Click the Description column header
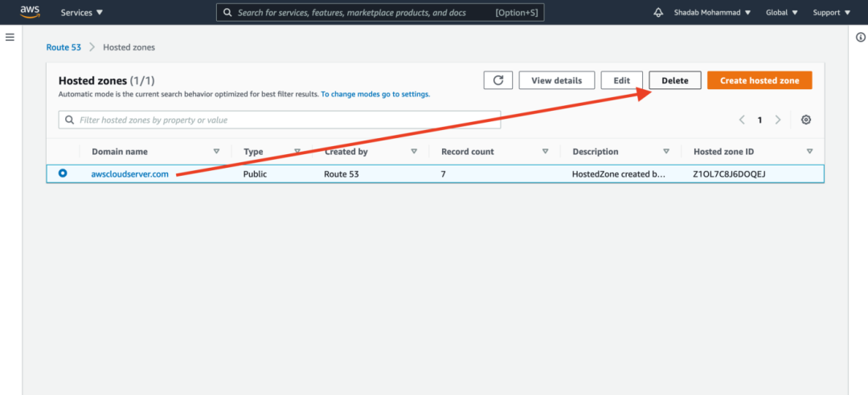The height and width of the screenshot is (395, 868). (596, 152)
